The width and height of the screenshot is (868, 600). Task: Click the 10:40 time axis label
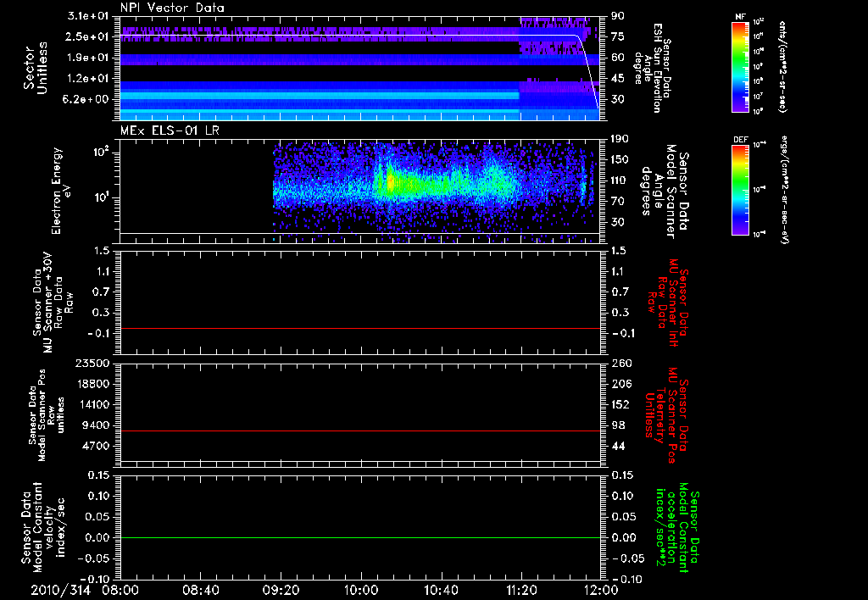[x=441, y=590]
